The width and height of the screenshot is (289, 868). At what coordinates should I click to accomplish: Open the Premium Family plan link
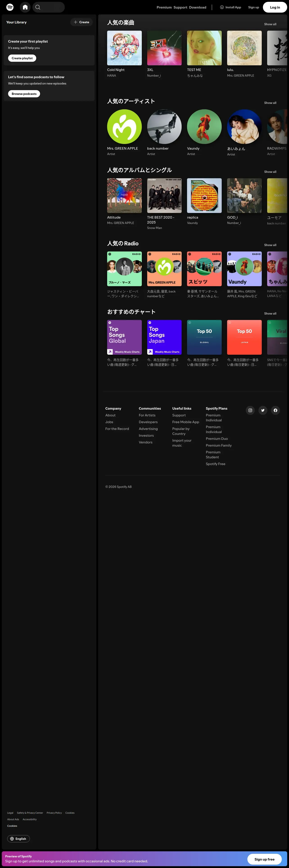219,445
